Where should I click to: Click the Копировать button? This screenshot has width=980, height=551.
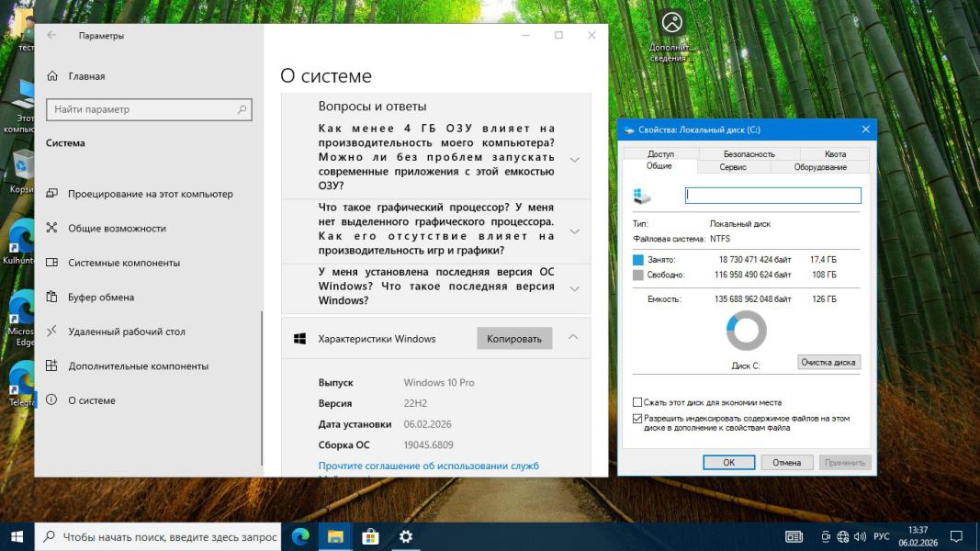point(514,339)
